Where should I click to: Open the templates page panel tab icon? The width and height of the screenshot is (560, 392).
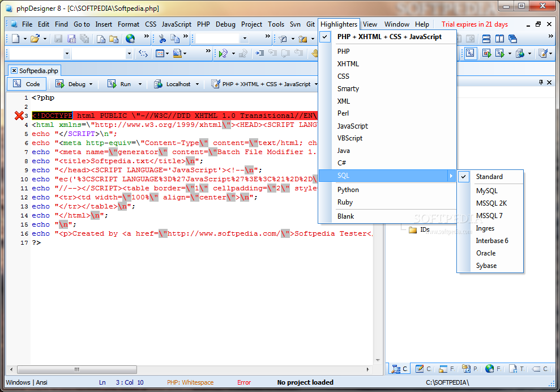pyautogui.click(x=513, y=369)
